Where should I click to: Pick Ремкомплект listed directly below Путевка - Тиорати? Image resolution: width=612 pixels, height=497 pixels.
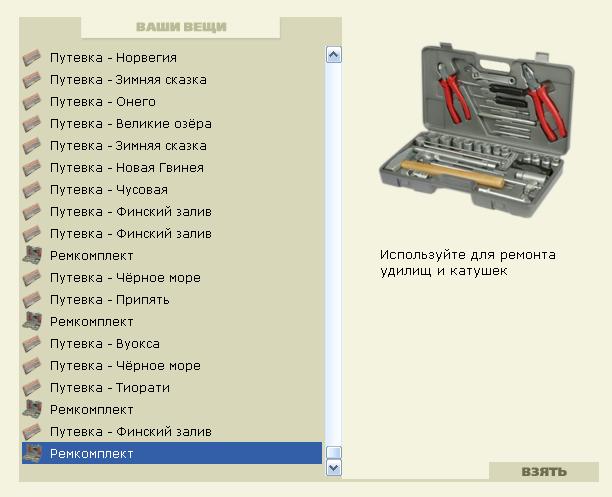[x=91, y=410]
